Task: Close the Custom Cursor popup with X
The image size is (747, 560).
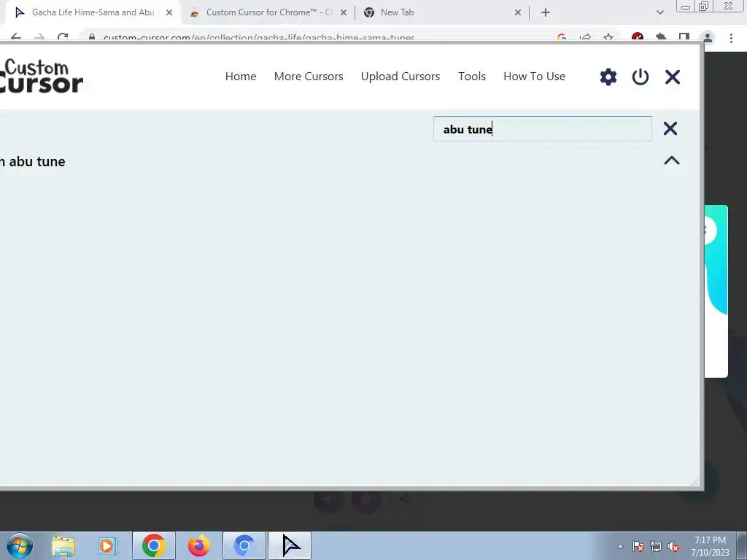Action: (672, 77)
